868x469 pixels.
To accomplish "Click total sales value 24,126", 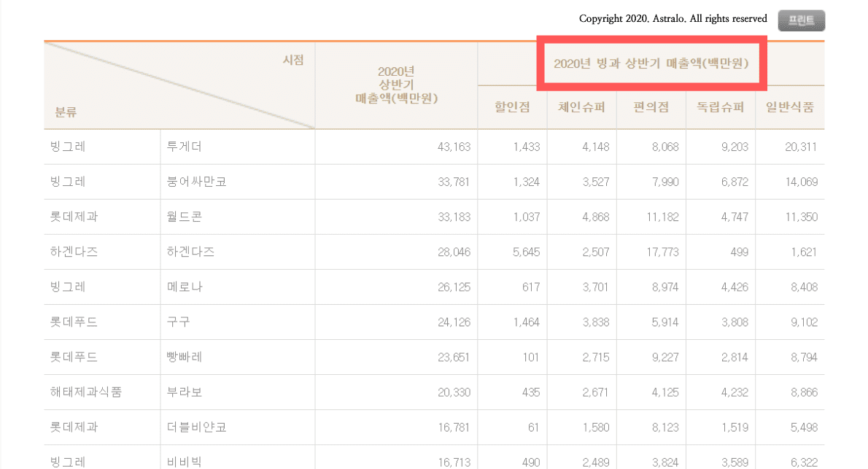I will coord(454,322).
